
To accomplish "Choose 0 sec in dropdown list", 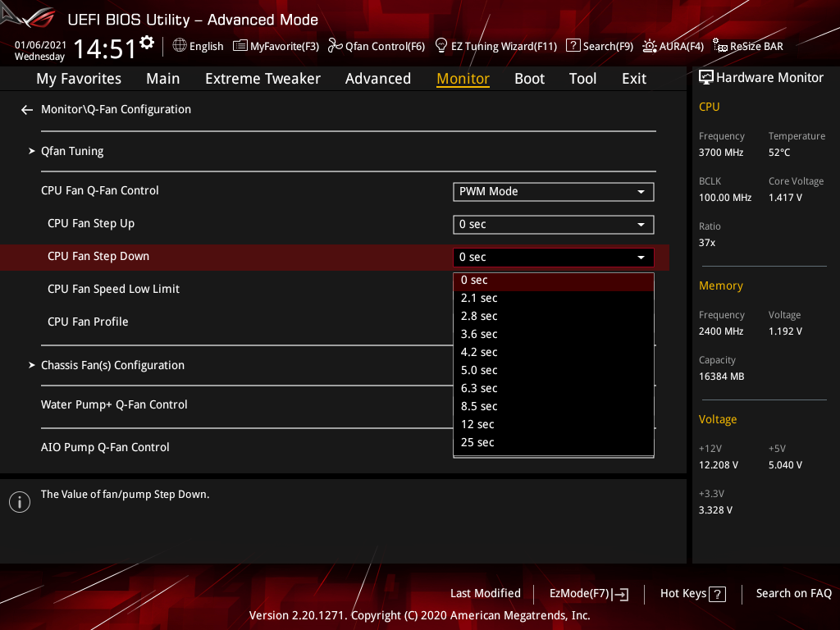I will point(554,281).
